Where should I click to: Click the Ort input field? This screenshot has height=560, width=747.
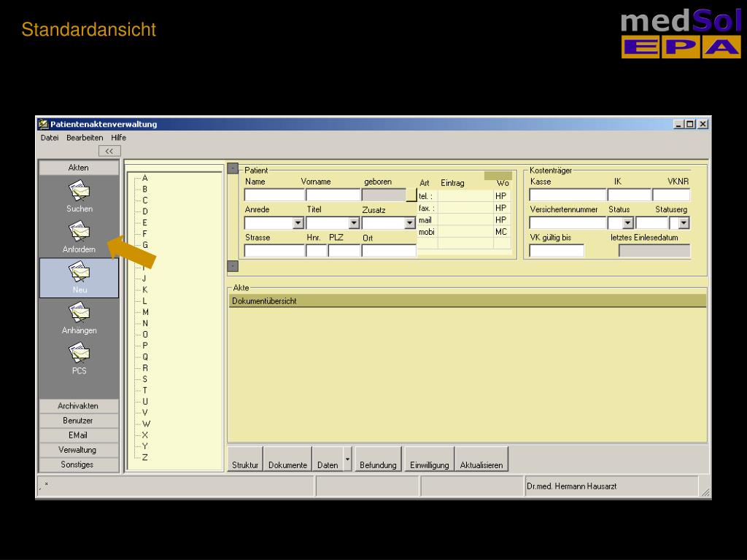click(389, 251)
